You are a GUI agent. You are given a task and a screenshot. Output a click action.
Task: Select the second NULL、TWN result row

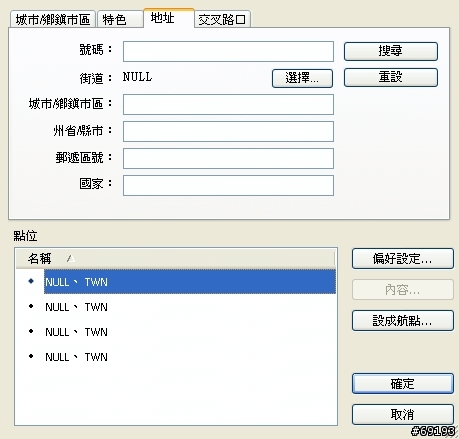pos(176,307)
